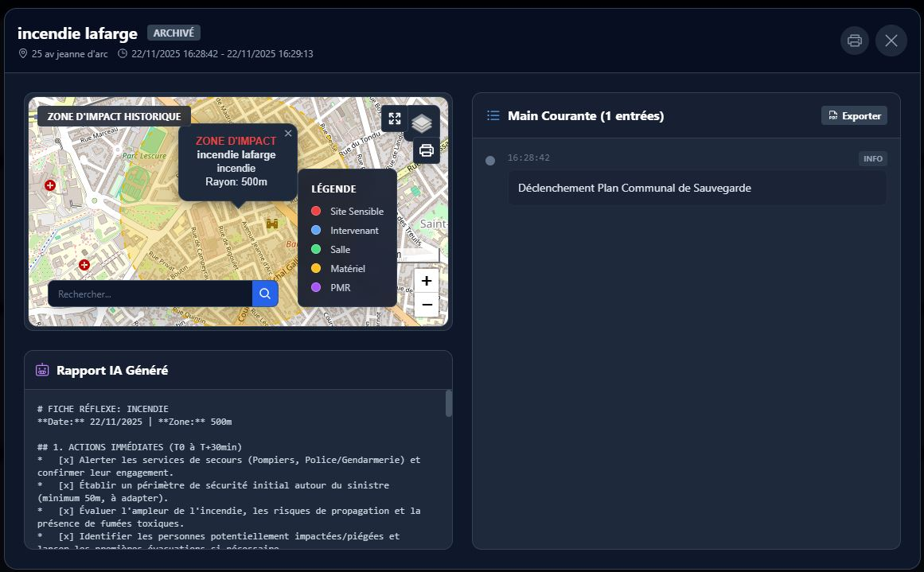
Task: Toggle fullscreen mode on the map
Action: [395, 119]
